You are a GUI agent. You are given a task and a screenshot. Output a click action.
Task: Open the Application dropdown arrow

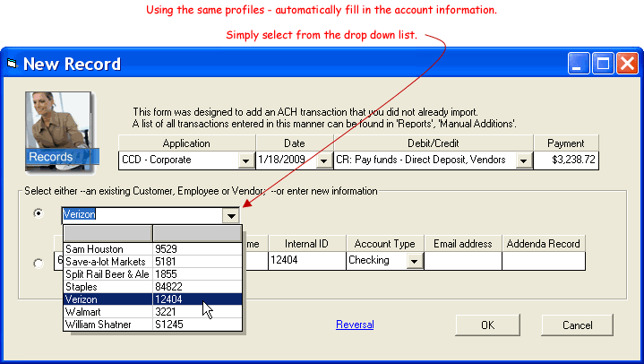(x=245, y=160)
